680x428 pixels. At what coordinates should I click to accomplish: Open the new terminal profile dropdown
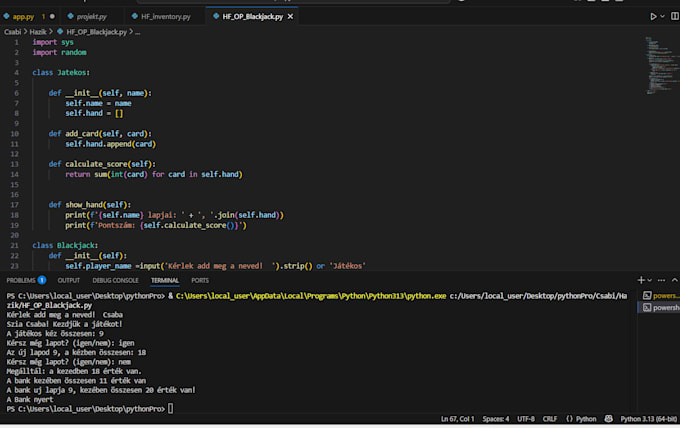(650, 280)
